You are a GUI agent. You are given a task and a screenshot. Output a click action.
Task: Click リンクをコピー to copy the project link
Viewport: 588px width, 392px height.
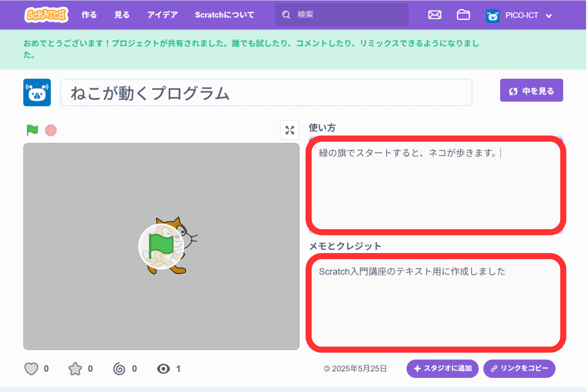click(x=519, y=369)
